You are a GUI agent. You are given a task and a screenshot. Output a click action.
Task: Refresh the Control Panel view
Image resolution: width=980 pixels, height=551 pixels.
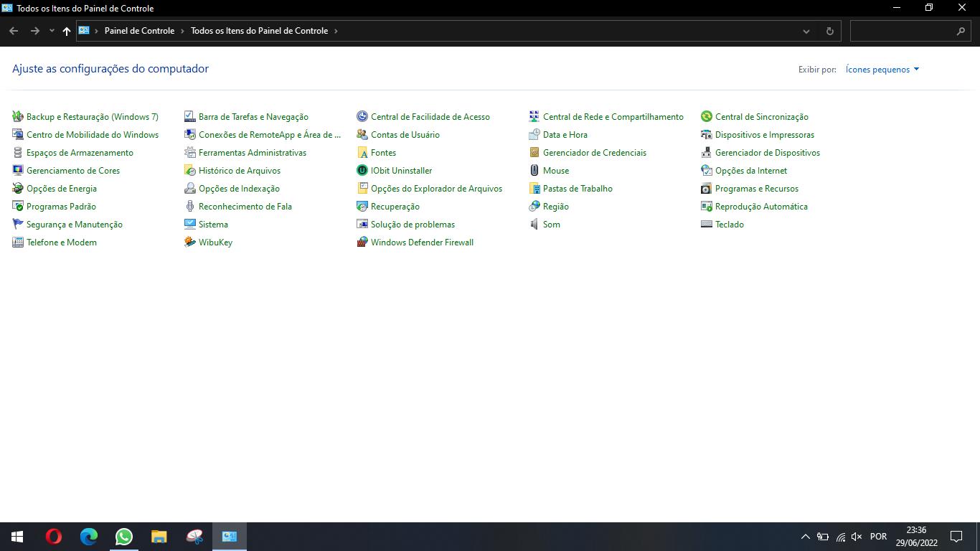pyautogui.click(x=830, y=31)
